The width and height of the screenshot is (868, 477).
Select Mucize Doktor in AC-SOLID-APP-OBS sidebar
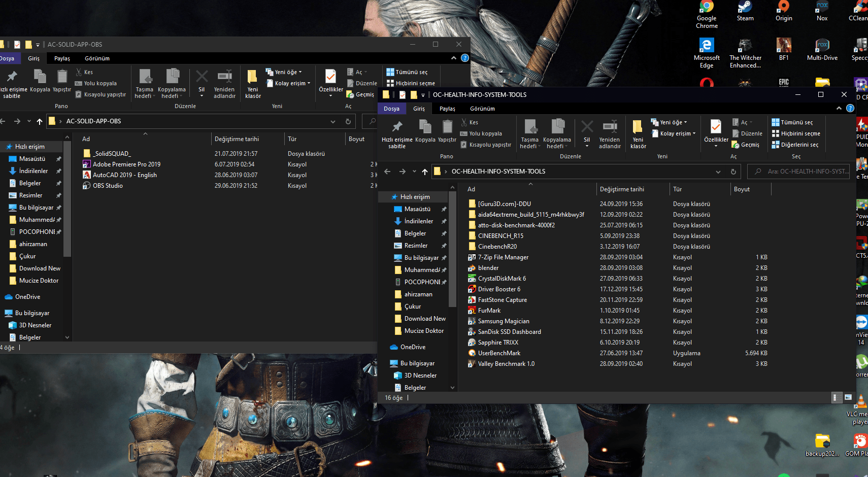tap(34, 281)
